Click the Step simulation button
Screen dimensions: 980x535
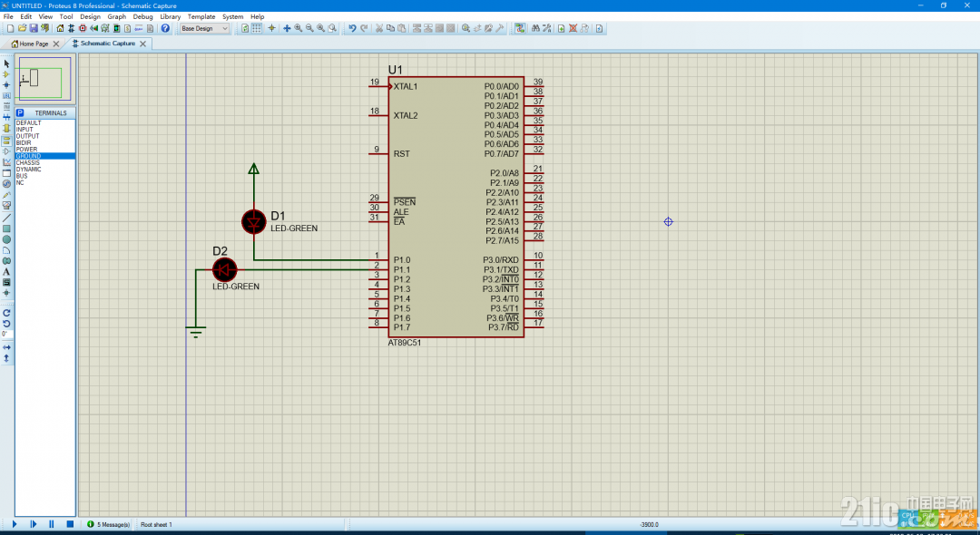pos(34,524)
